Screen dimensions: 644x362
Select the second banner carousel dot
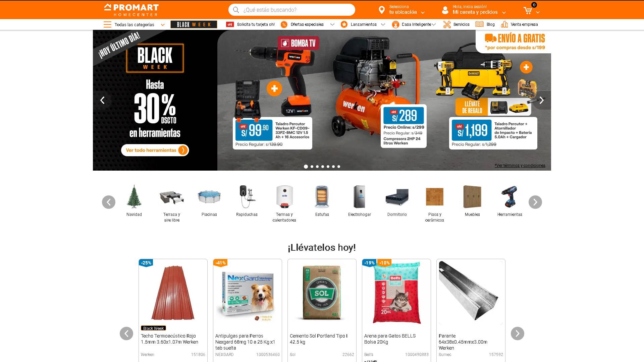[312, 167]
